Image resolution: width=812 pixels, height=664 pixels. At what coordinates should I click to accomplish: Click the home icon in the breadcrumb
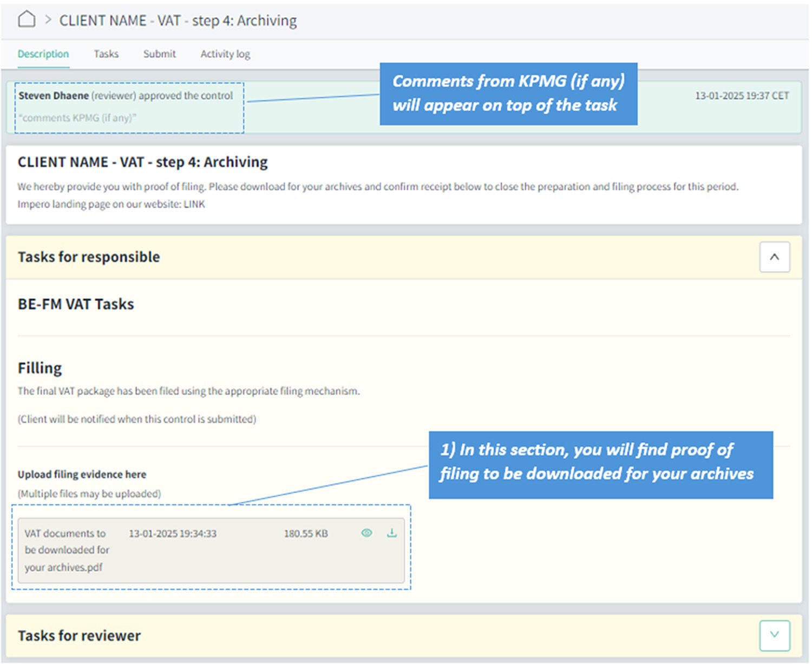[x=27, y=19]
